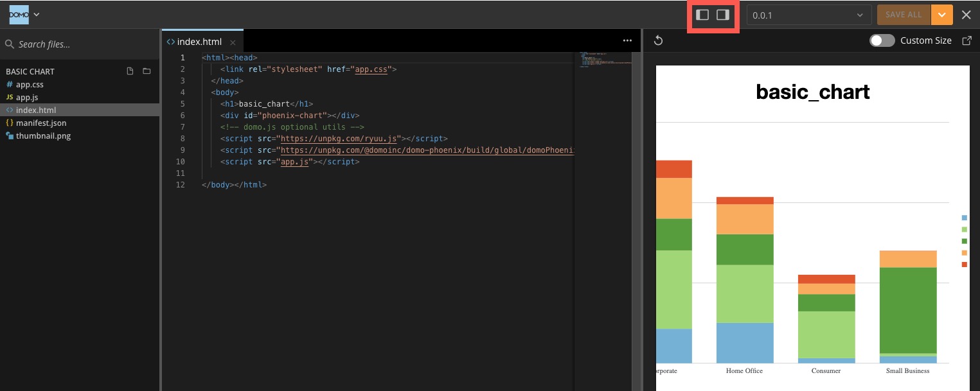Click the SAVE ALL button

pyautogui.click(x=904, y=14)
